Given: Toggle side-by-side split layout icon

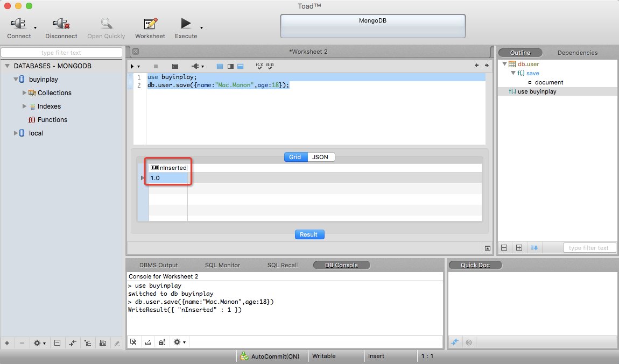Looking at the screenshot, I should click(x=230, y=66).
